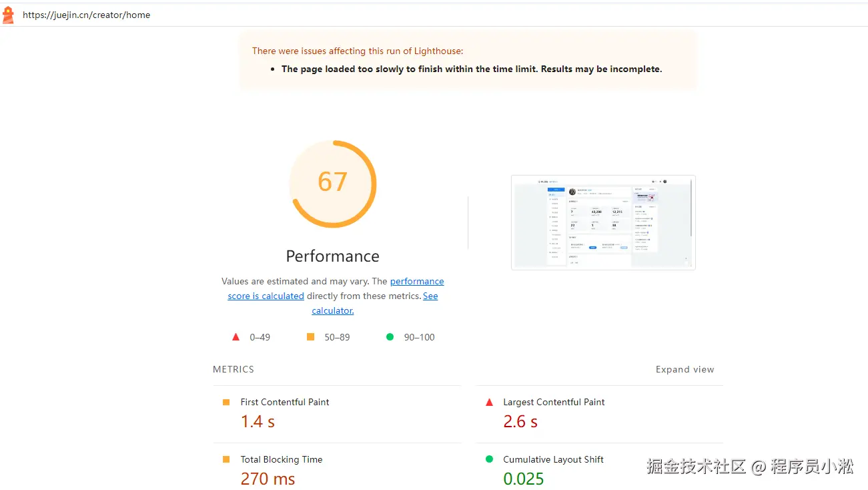Screen dimensions: 868x490
Task: Click the red triangle 0–49 legend icon
Action: coord(236,337)
